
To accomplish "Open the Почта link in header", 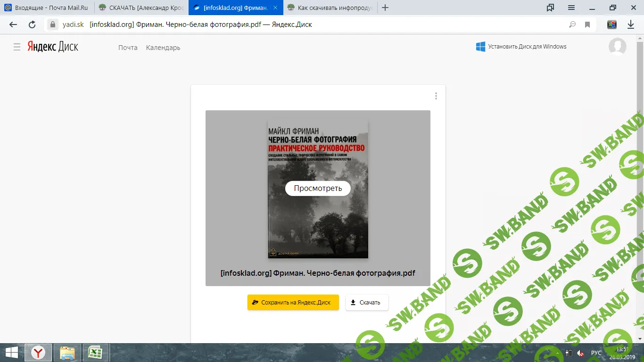I will [x=128, y=48].
